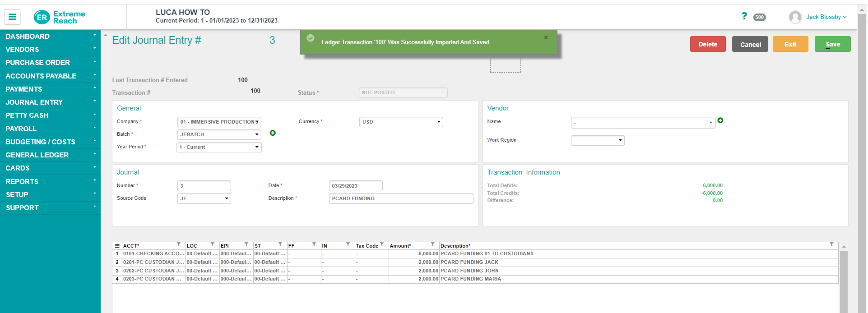Click the help question mark icon
Screen dimensions: 868x313
coord(744,16)
